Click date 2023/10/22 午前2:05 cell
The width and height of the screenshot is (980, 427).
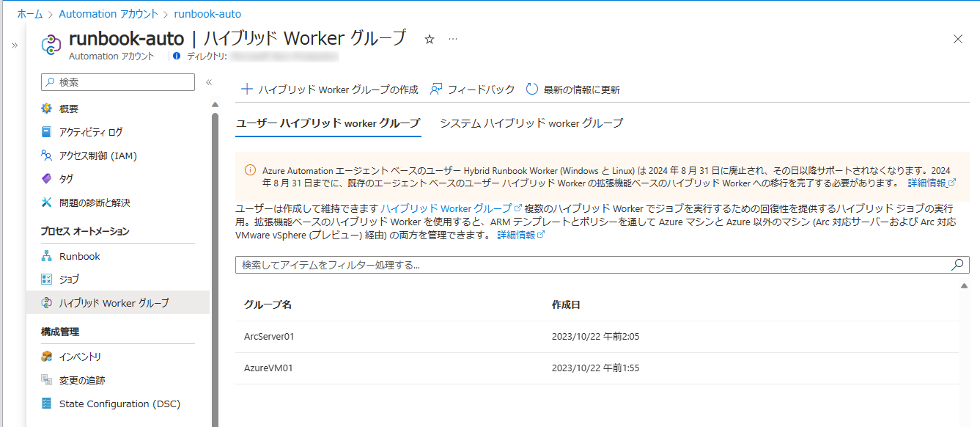[597, 337]
